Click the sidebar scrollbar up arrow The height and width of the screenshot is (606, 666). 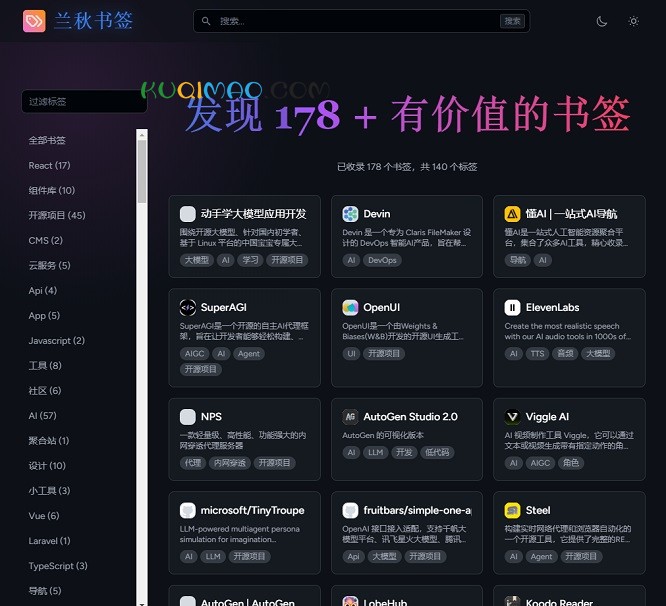coord(142,135)
